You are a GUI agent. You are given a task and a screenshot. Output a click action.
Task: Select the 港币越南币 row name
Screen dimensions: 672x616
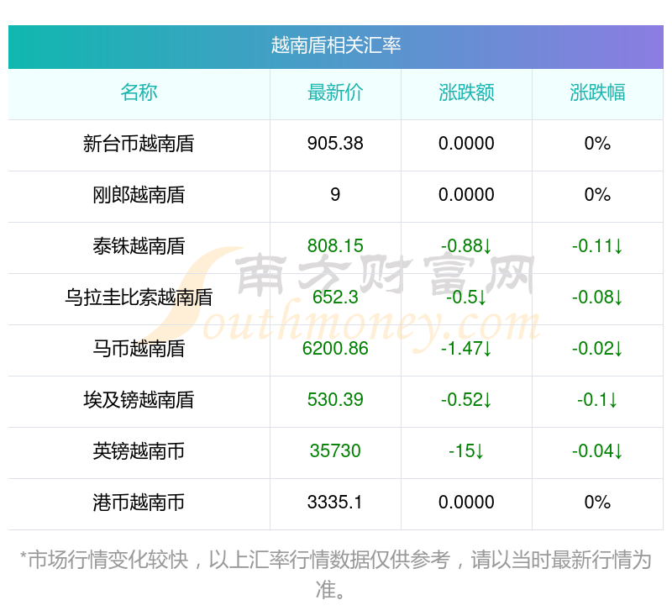(139, 503)
